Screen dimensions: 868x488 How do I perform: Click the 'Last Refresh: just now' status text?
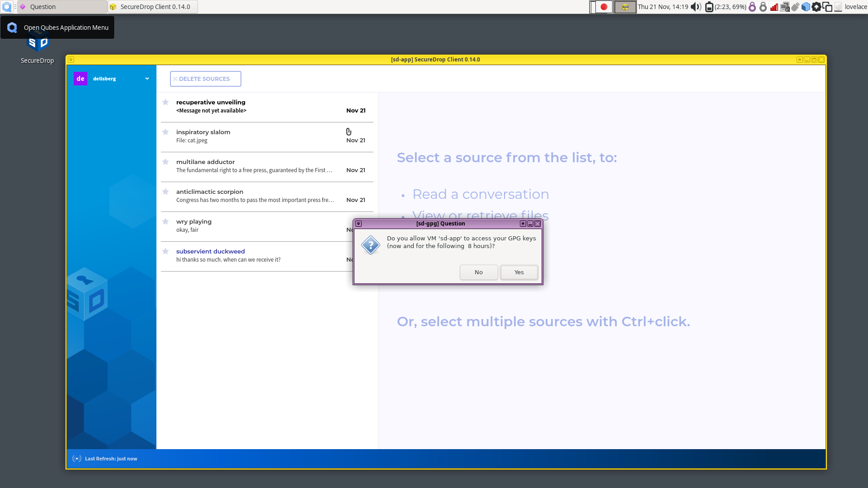[x=111, y=459]
